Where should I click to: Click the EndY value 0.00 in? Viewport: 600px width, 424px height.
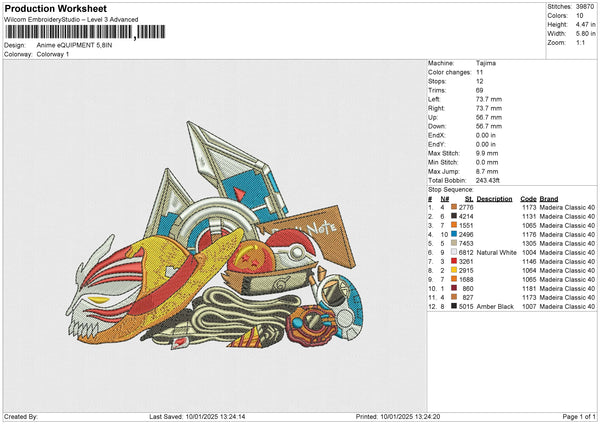point(486,144)
